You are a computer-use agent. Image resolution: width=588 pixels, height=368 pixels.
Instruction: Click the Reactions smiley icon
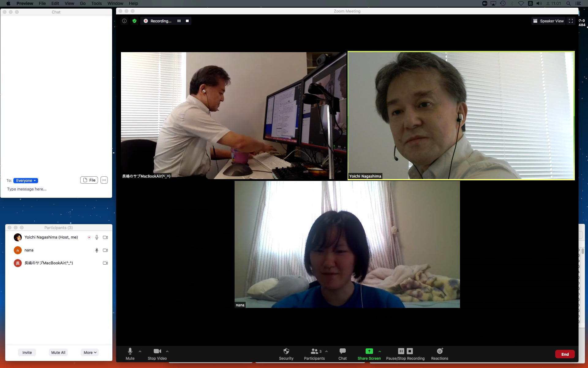tap(439, 351)
